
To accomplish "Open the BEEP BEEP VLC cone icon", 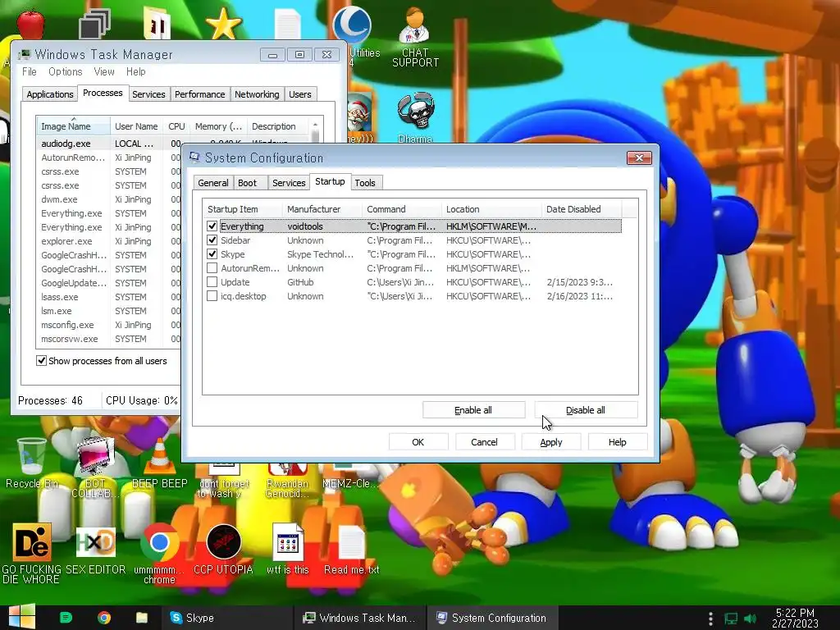I will (x=160, y=463).
